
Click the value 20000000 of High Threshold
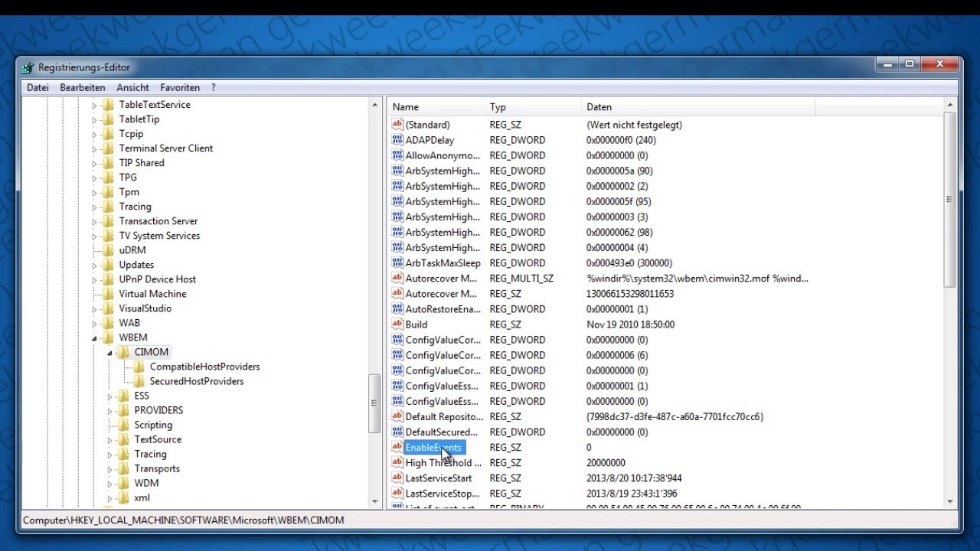click(x=606, y=463)
